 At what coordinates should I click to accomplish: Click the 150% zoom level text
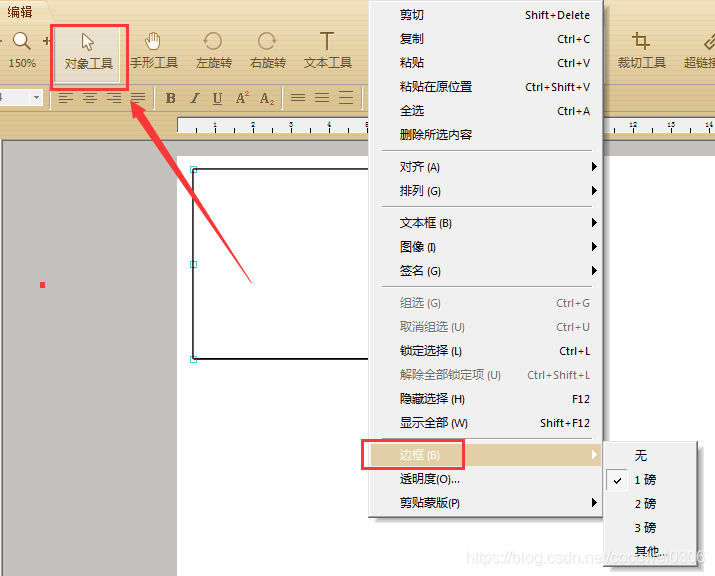[x=22, y=63]
